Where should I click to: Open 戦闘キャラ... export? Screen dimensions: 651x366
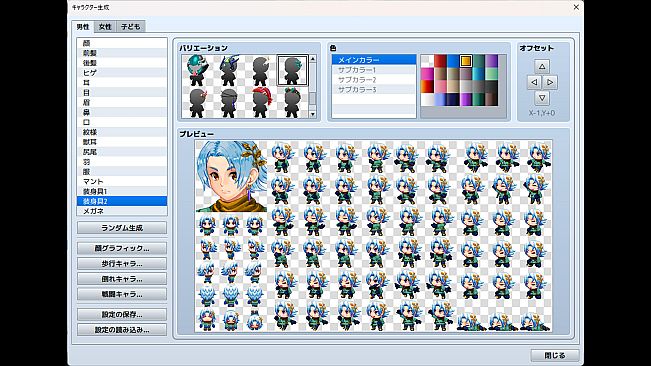pos(122,294)
